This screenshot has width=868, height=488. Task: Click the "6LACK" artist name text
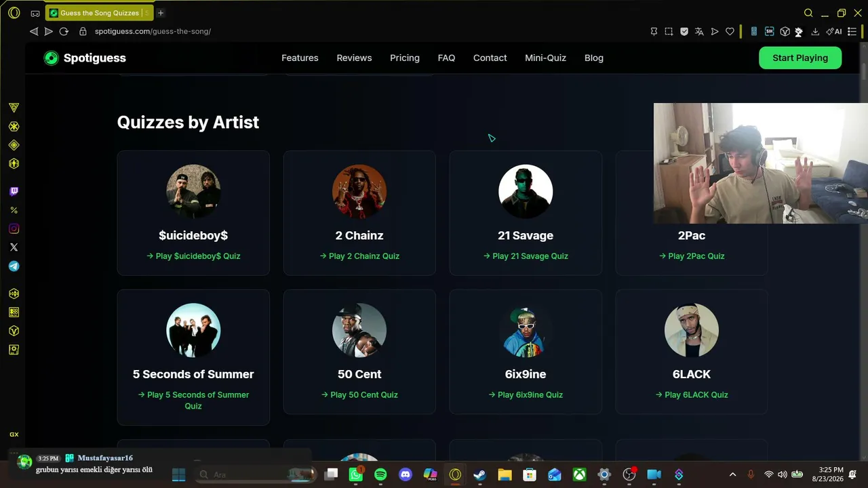[x=692, y=374]
